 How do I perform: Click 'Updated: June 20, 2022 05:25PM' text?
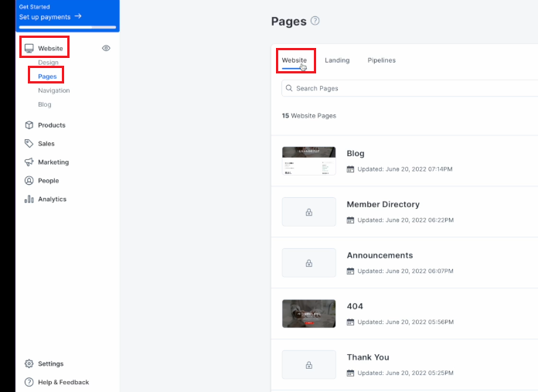coord(406,373)
